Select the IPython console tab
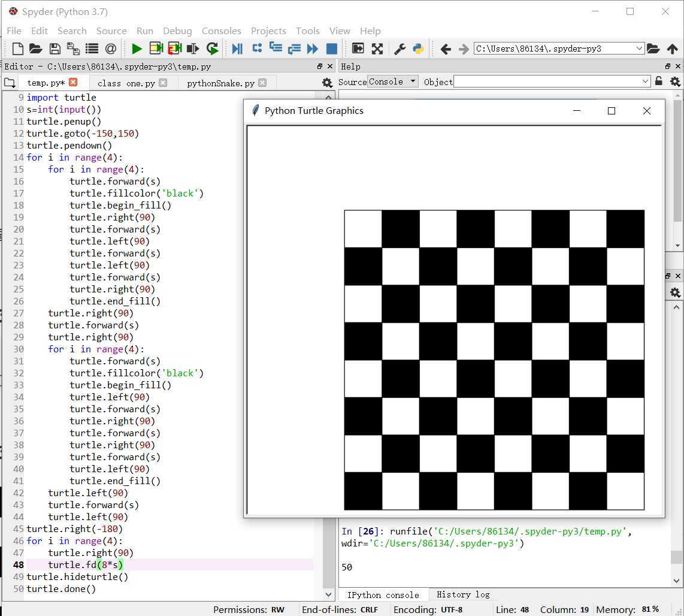The image size is (684, 616). tap(383, 594)
